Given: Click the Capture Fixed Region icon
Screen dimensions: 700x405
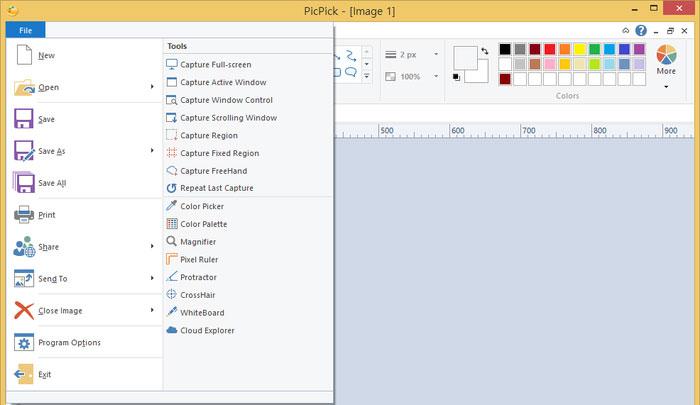Looking at the screenshot, I should point(171,153).
